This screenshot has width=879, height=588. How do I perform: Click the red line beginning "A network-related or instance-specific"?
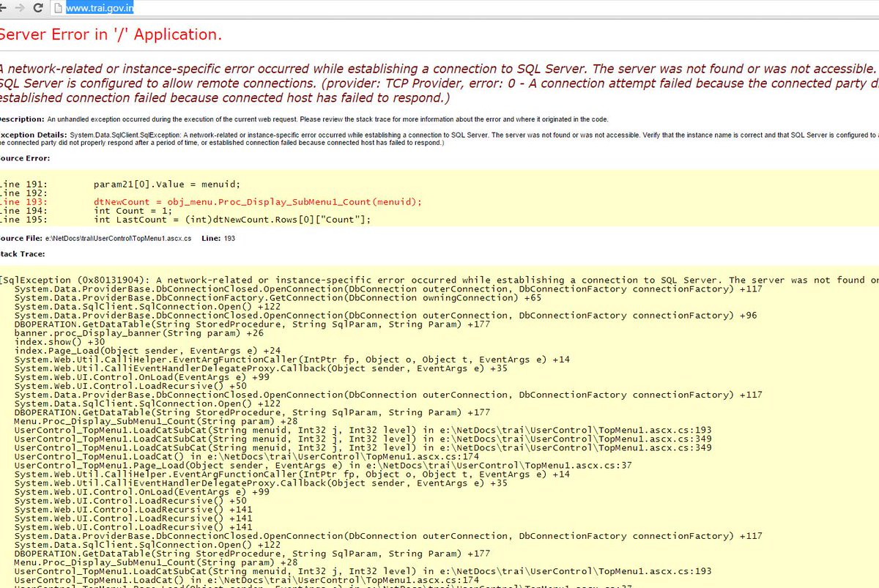(x=438, y=69)
